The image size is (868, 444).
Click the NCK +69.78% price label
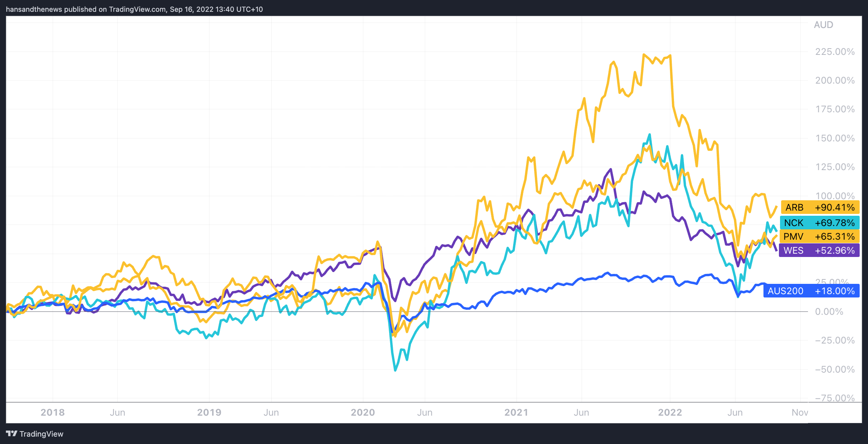819,223
